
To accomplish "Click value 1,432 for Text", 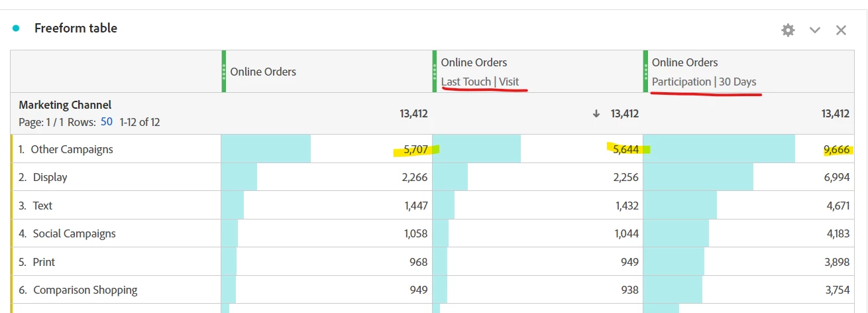I will tap(627, 206).
